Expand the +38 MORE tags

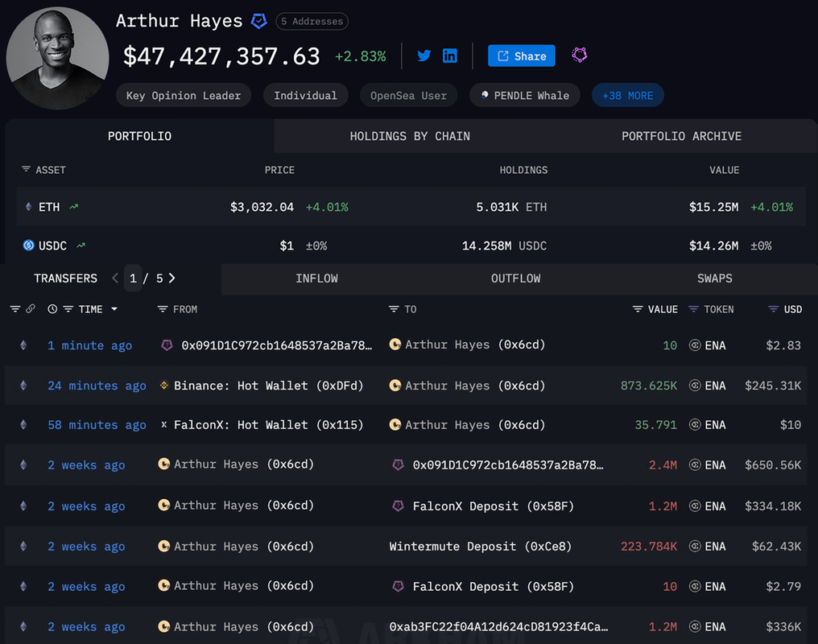point(627,95)
